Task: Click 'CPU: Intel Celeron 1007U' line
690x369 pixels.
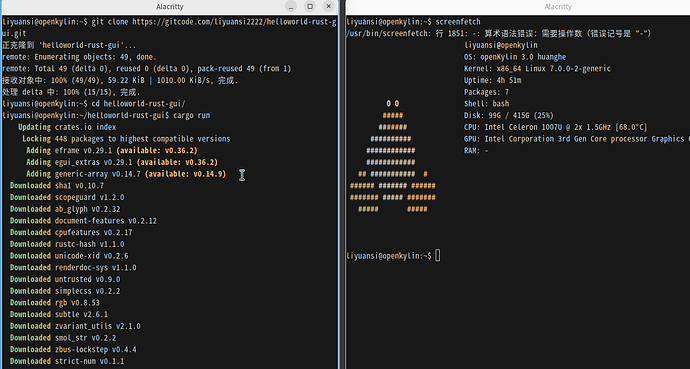Action: 556,127
